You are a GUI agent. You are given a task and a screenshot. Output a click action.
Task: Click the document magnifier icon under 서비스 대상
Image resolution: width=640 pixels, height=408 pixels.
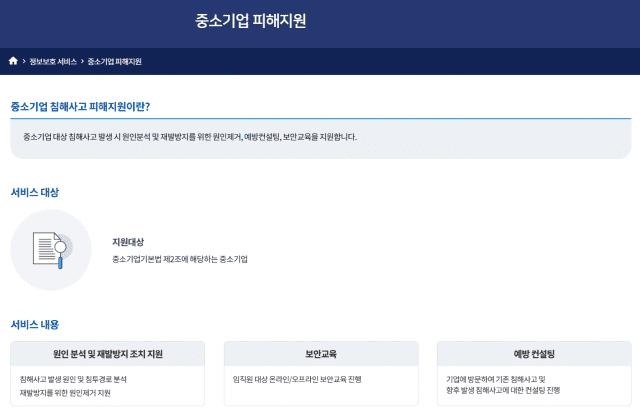coord(50,250)
